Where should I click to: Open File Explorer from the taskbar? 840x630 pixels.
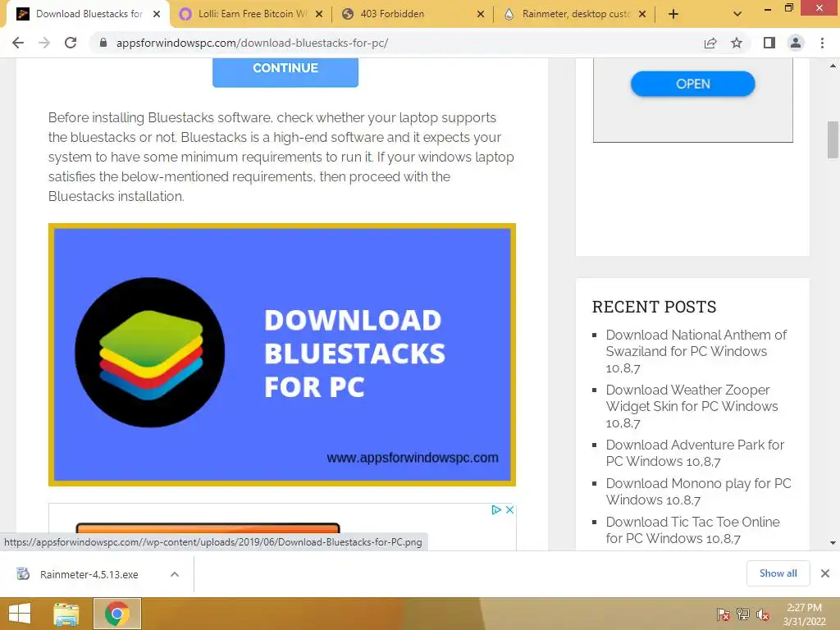(66, 614)
